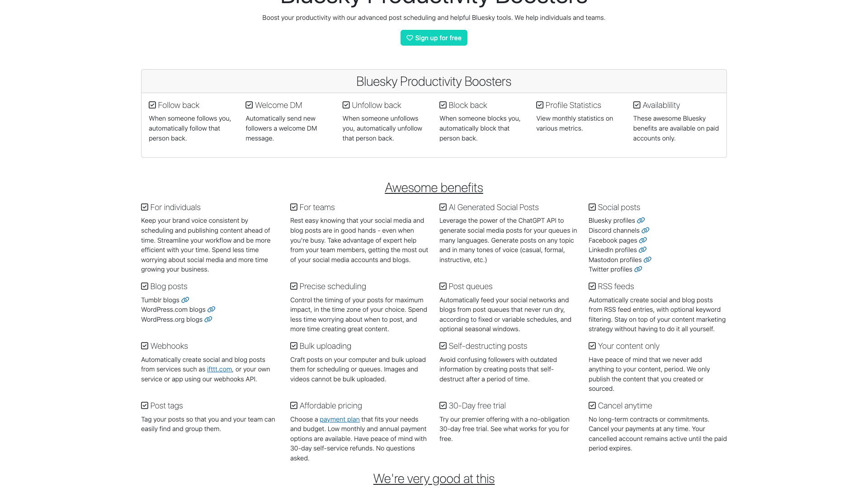Image resolution: width=868 pixels, height=488 pixels.
Task: Click the Mastodon profiles chain icon
Action: [x=648, y=260]
